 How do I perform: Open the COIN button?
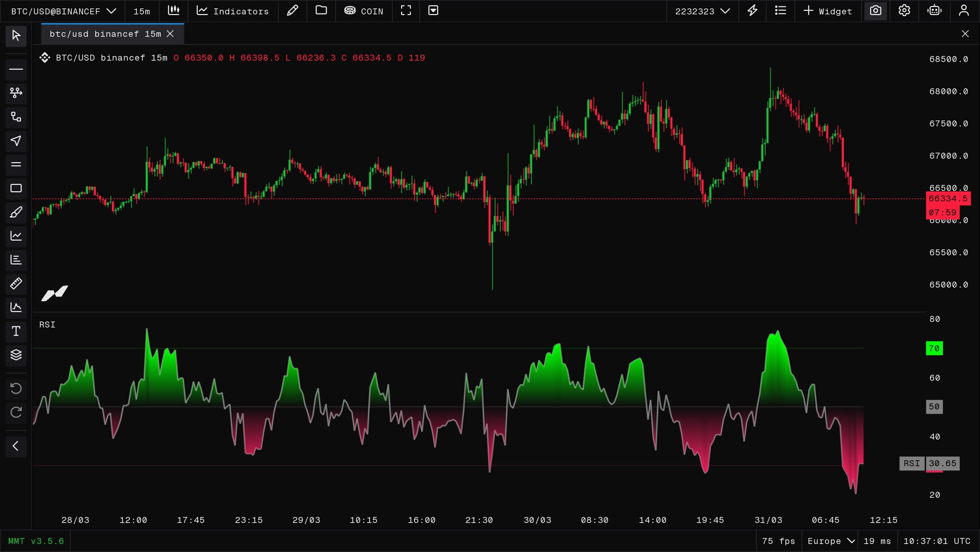[364, 11]
